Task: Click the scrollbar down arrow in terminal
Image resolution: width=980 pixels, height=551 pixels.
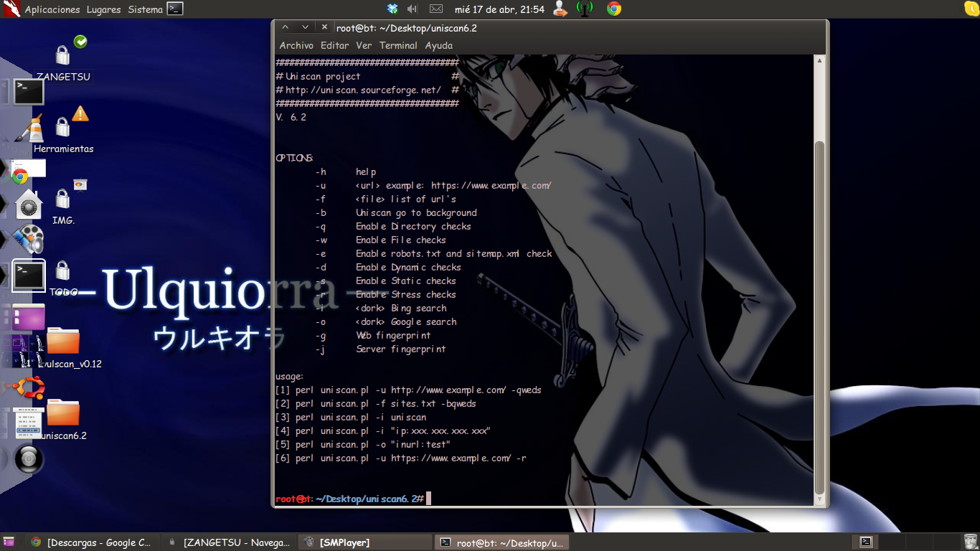Action: click(x=819, y=499)
